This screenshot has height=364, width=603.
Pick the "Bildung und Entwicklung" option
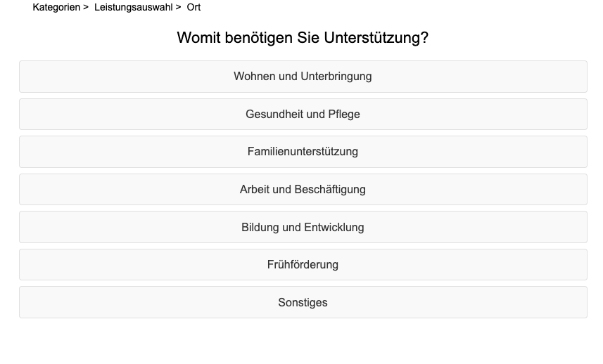point(303,228)
